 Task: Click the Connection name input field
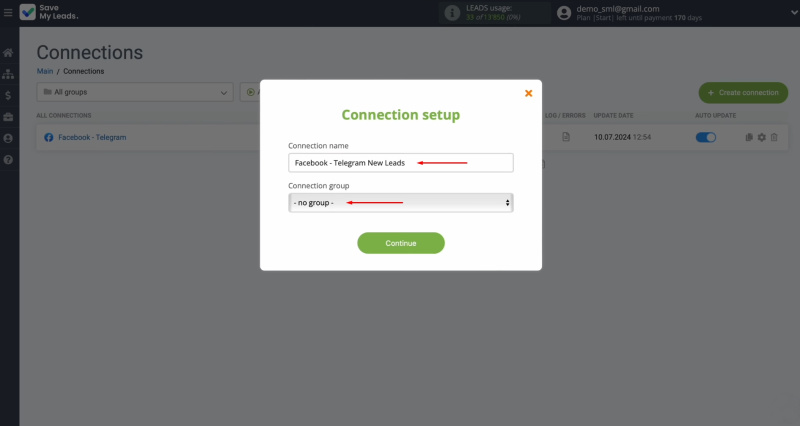coord(401,163)
